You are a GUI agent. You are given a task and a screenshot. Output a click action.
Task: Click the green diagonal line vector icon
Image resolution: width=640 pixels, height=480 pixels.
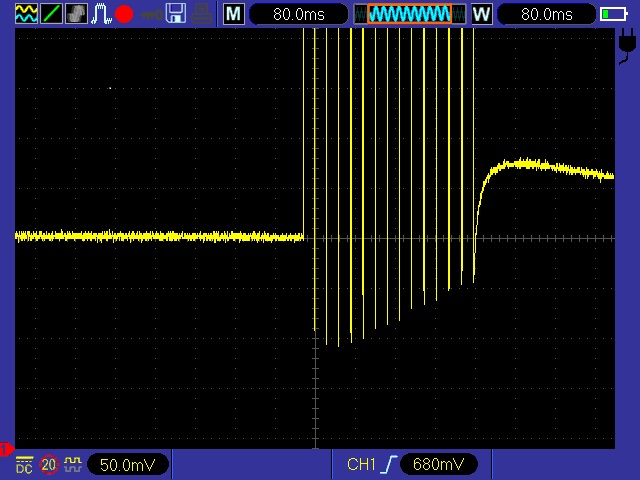51,13
